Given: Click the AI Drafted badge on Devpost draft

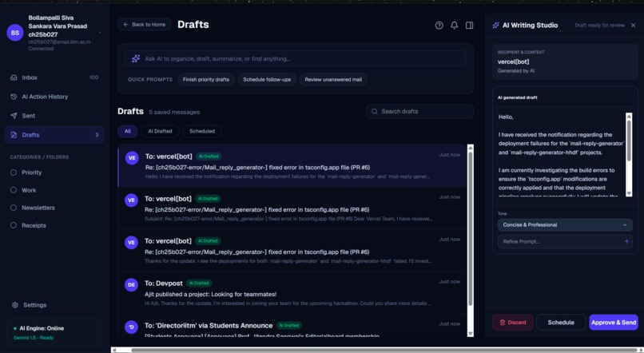Looking at the screenshot, I should coord(199,284).
